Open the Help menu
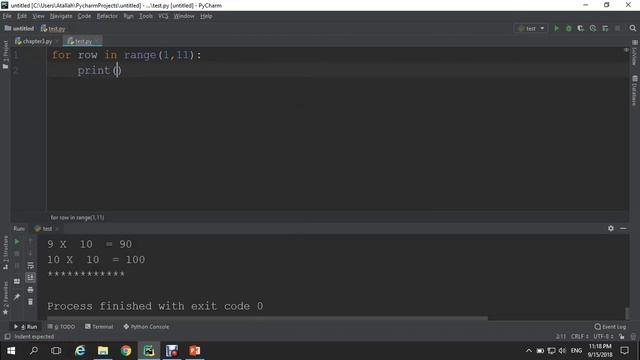The image size is (640, 360). 206,16
